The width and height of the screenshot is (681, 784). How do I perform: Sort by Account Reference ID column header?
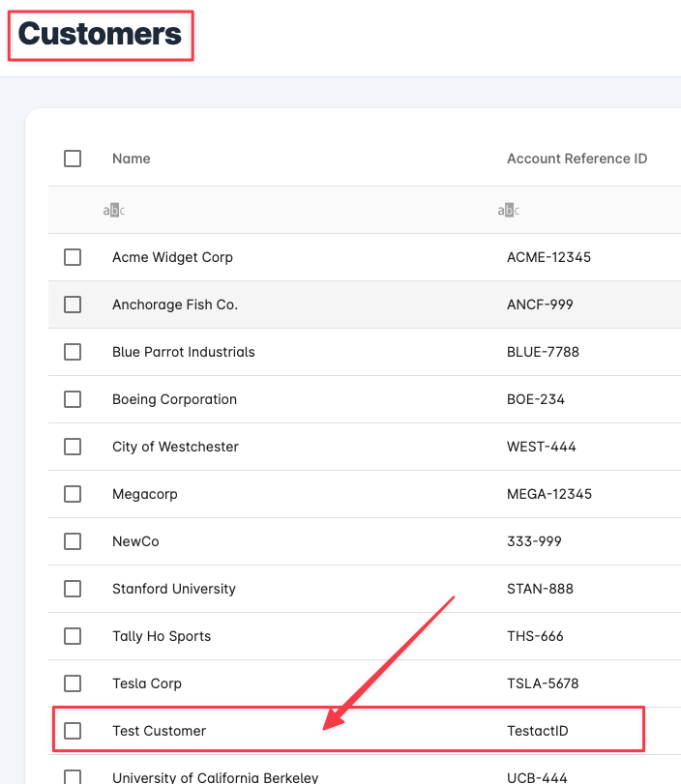pos(577,159)
